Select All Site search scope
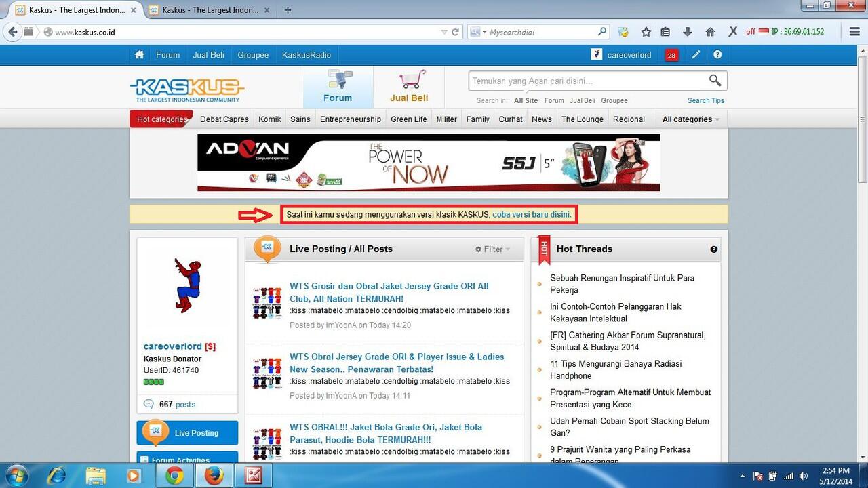This screenshot has width=868, height=488. [x=526, y=100]
